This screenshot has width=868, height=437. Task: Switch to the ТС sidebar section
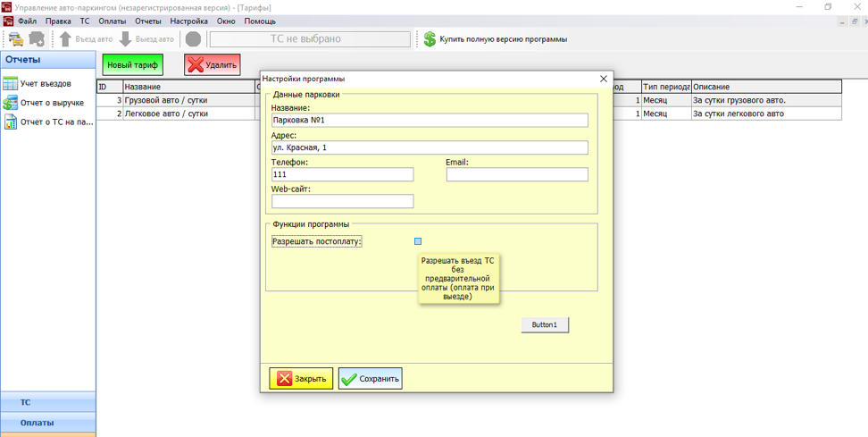point(48,403)
